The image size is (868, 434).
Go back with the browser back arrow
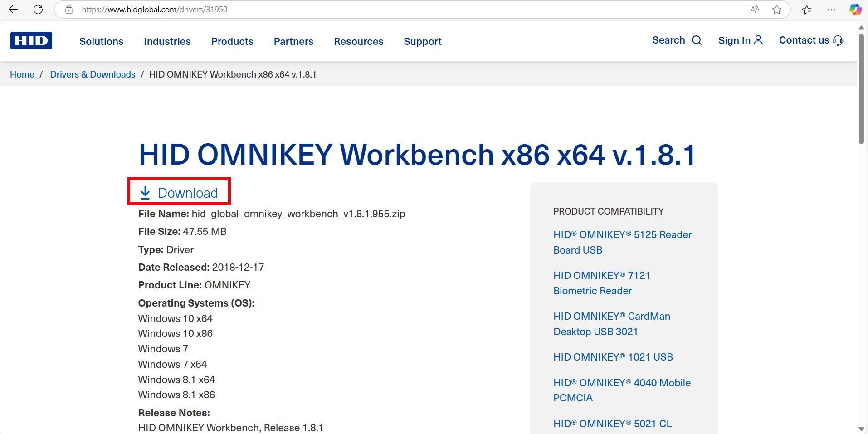click(x=13, y=10)
